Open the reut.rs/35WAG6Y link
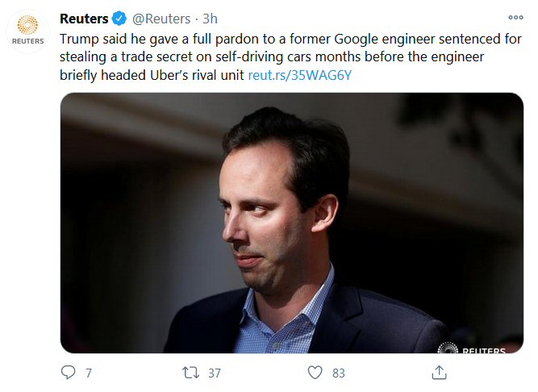The height and width of the screenshot is (392, 538). pos(300,75)
